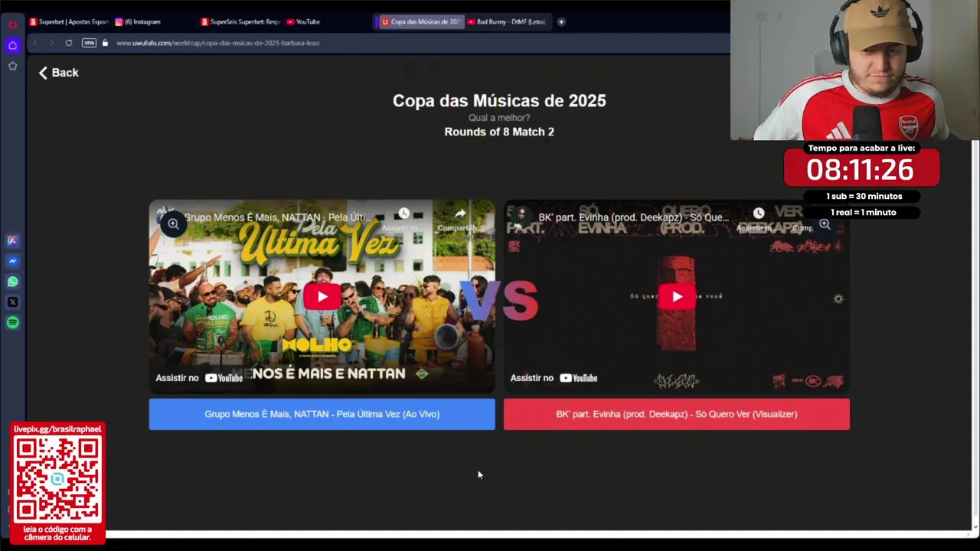Open left video via Assistir no YouTube

199,378
